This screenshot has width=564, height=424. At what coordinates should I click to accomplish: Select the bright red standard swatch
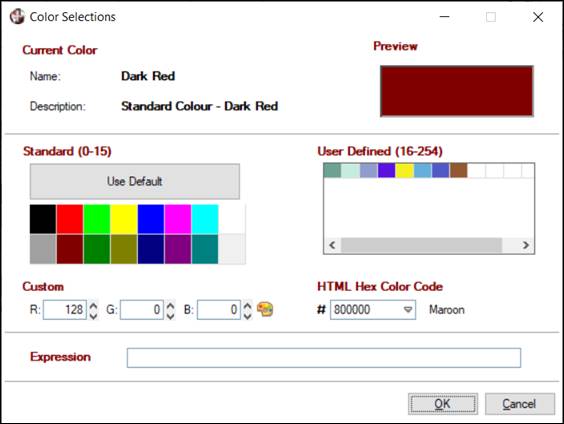click(70, 219)
